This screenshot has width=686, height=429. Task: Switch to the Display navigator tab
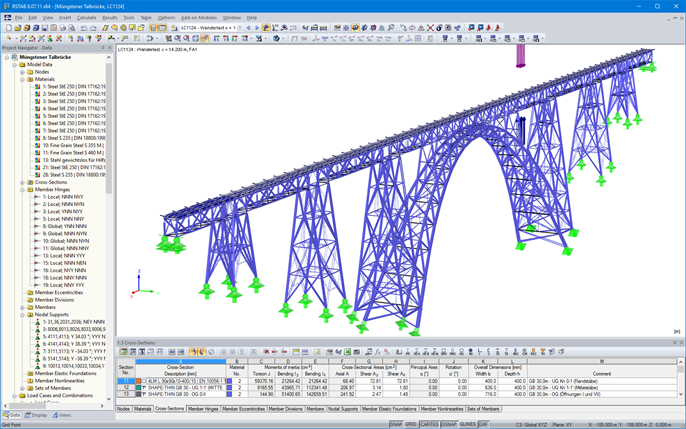[x=36, y=415]
